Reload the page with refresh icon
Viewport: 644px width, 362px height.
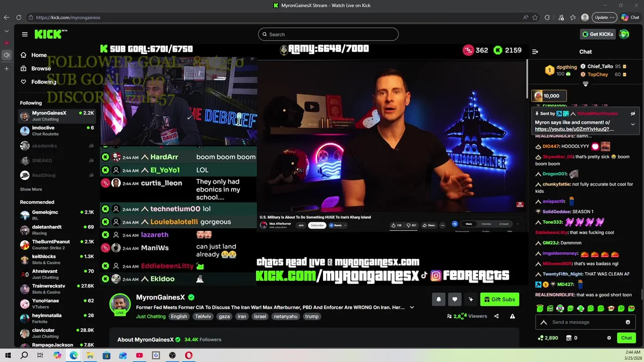(19, 17)
